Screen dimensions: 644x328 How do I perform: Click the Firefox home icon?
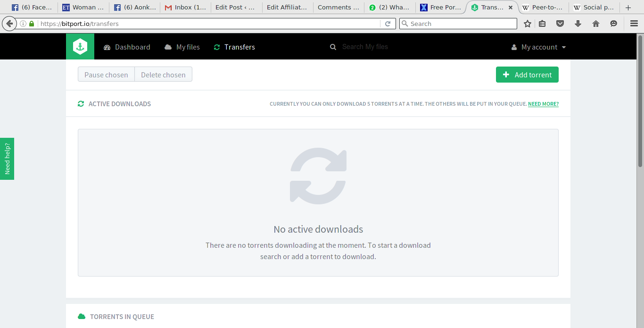[x=596, y=24]
